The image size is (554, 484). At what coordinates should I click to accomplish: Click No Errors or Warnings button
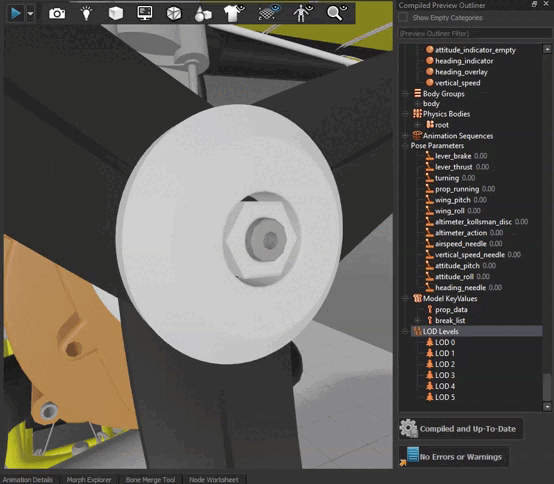[x=454, y=456]
